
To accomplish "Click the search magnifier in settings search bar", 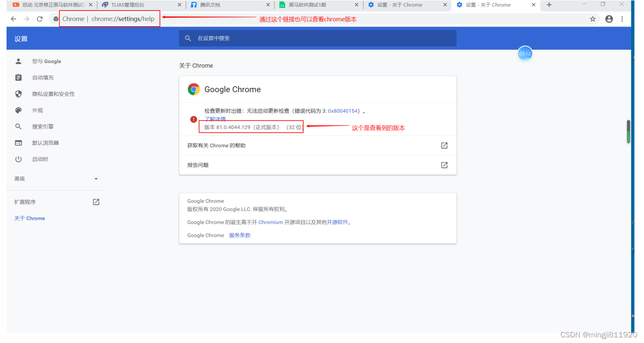I will 188,38.
